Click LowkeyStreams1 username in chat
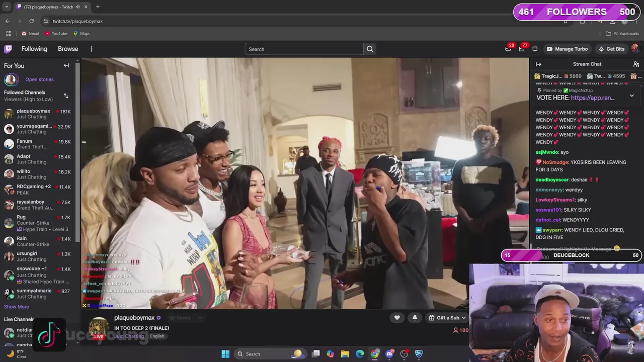644x362 pixels. coord(555,200)
